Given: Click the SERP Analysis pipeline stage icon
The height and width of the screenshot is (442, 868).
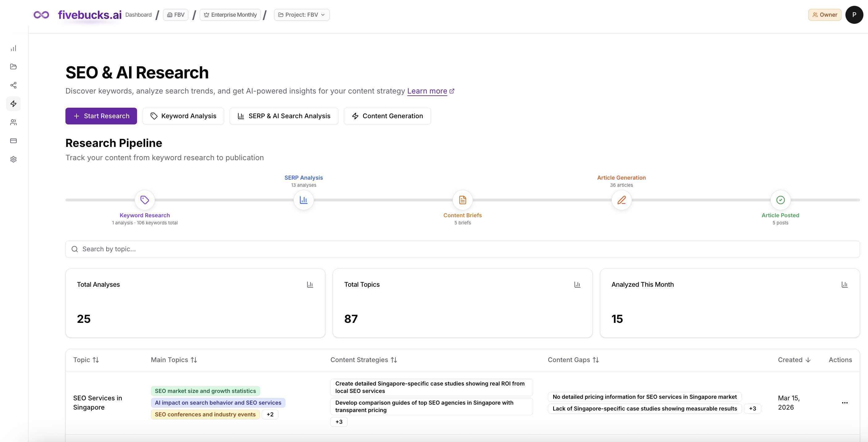Looking at the screenshot, I should click(304, 200).
